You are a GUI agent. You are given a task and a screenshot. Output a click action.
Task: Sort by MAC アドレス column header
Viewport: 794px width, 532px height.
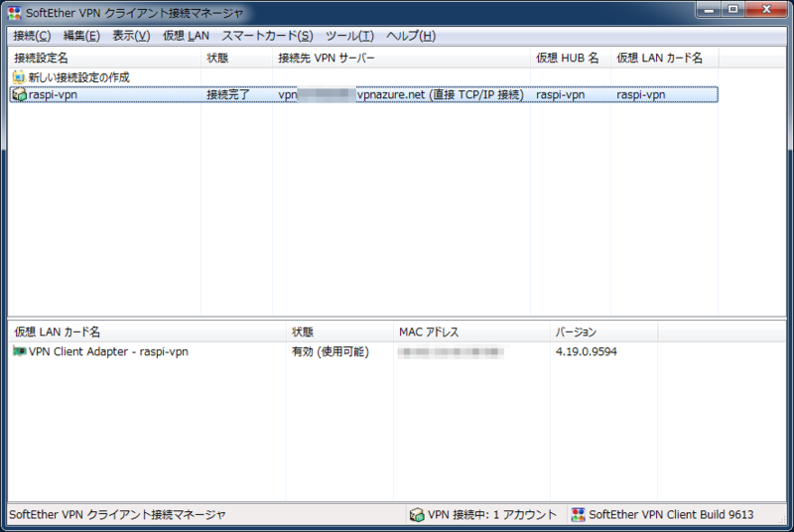472,332
